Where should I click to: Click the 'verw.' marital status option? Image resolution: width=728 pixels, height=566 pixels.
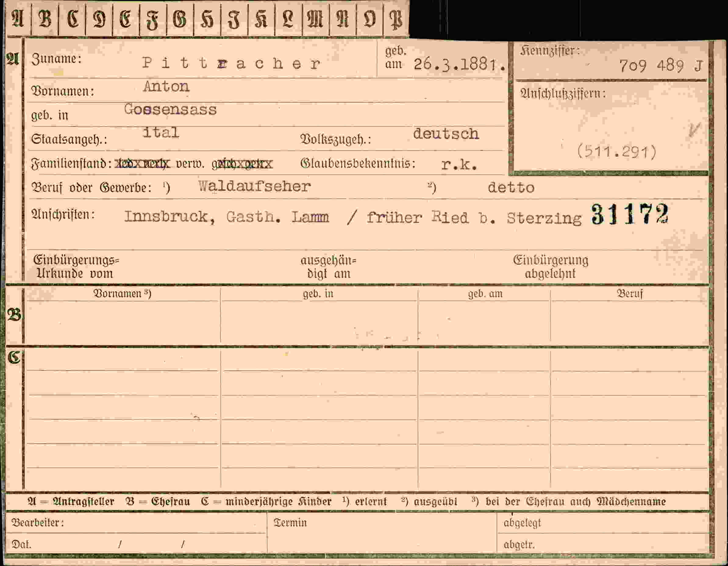(x=190, y=164)
